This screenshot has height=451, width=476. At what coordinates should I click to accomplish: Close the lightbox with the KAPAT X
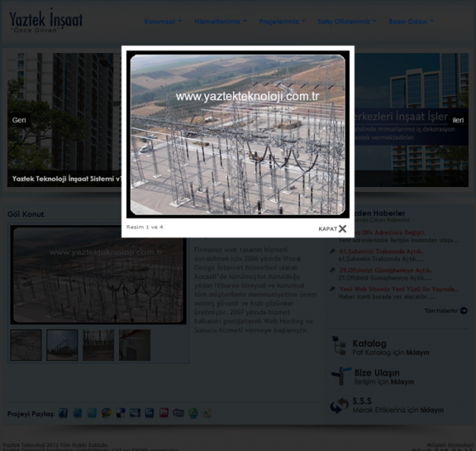[332, 229]
